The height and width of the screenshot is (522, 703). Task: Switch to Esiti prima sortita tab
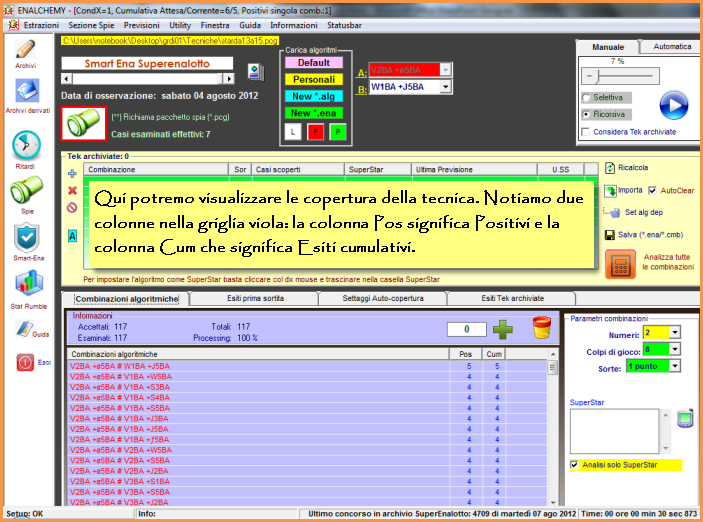pos(256,298)
